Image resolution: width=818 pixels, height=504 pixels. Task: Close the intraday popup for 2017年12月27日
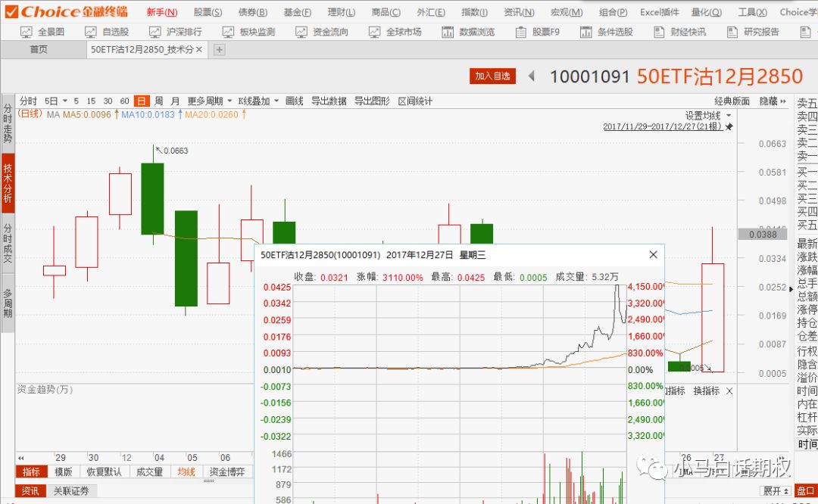653,255
